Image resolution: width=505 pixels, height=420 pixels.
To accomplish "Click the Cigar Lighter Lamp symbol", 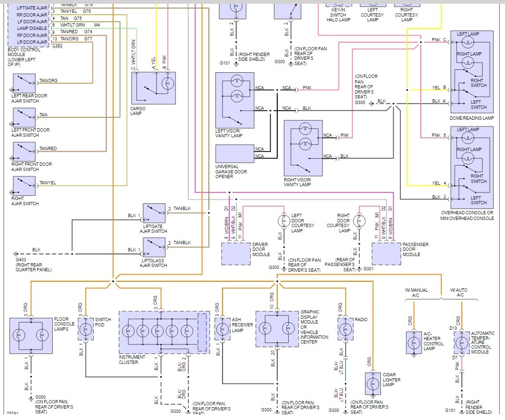I will (x=373, y=383).
